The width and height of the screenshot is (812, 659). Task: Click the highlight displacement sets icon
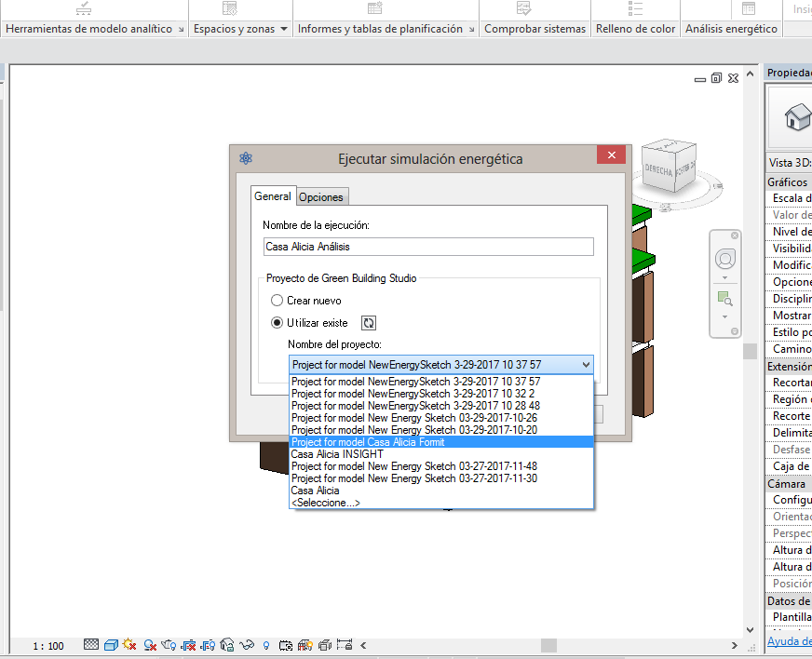click(325, 645)
